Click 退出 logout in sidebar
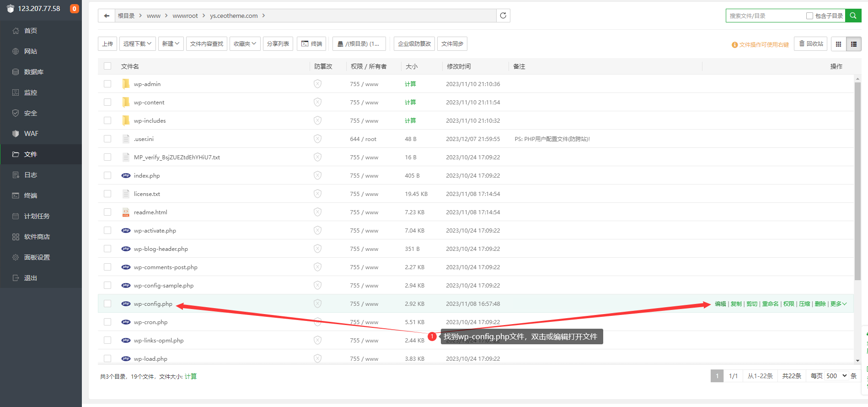The height and width of the screenshot is (407, 868). click(41, 278)
